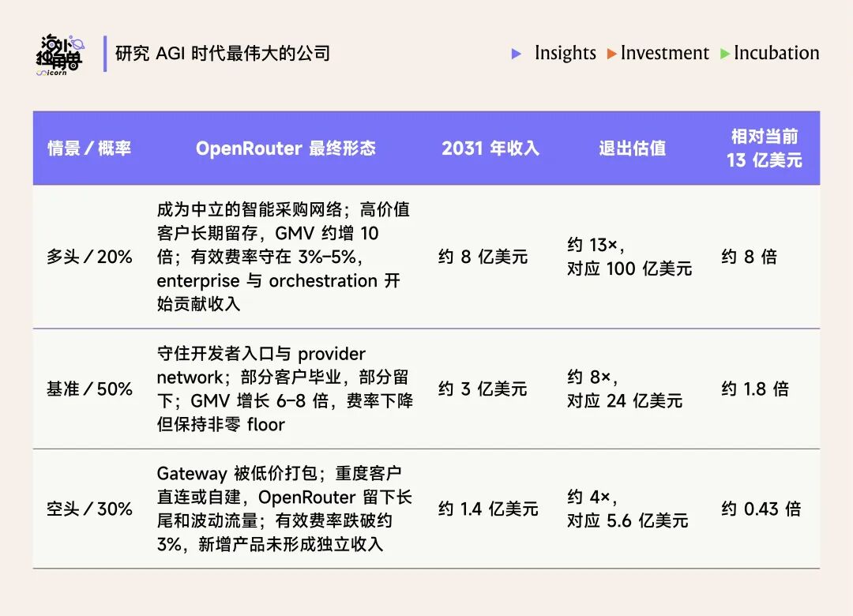
Task: Click the 约 4×, 对应 5.6 亿美元 valuation cell
Action: (x=627, y=509)
